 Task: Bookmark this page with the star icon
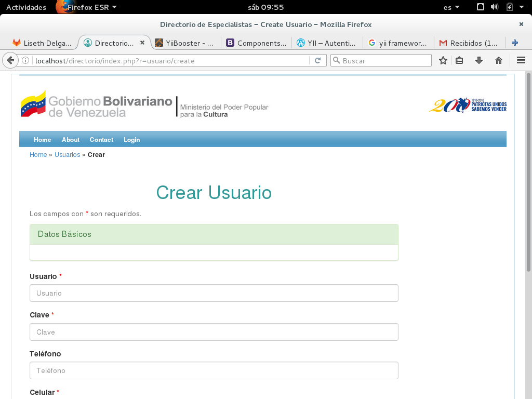[443, 61]
